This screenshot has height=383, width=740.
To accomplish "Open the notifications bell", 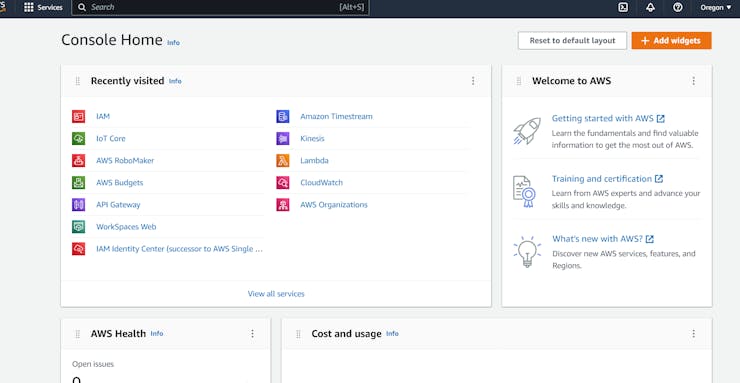I will tap(650, 8).
